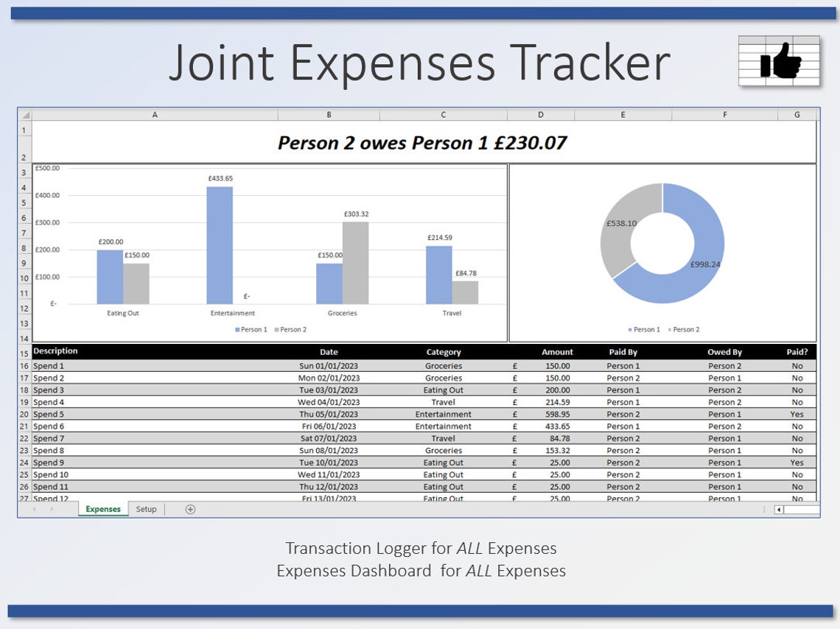Select column C header
The width and height of the screenshot is (840, 629).
pyautogui.click(x=443, y=115)
